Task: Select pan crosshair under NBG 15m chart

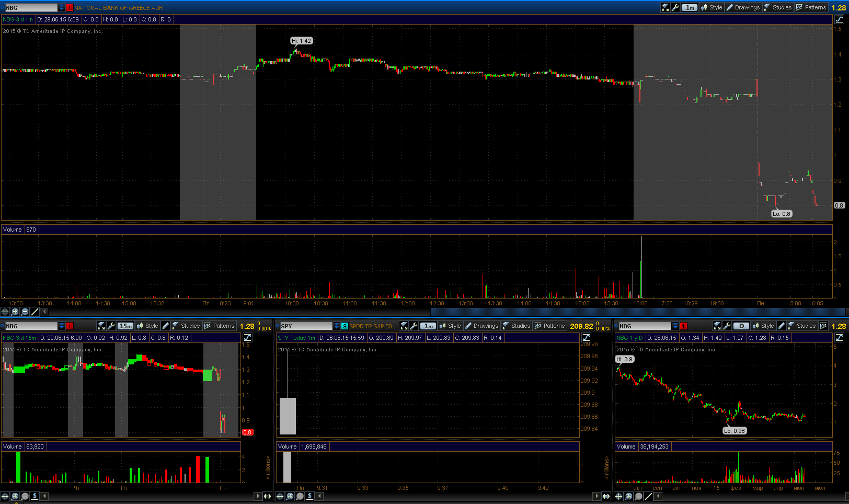Action: [5, 496]
